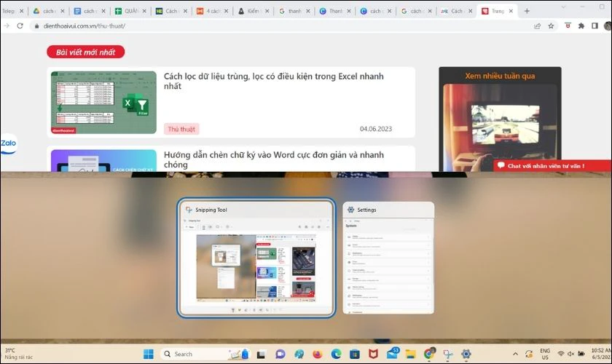The image size is (612, 364).
Task: Open the Copilot icon in the taskbar
Action: 299,355
